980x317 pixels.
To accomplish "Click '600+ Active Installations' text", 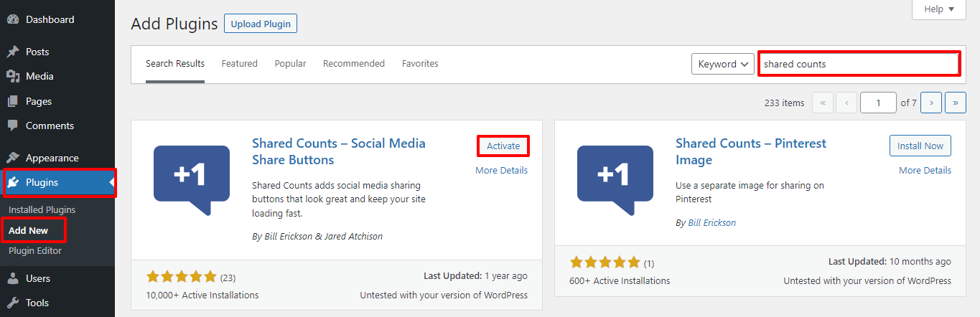I will click(x=620, y=280).
